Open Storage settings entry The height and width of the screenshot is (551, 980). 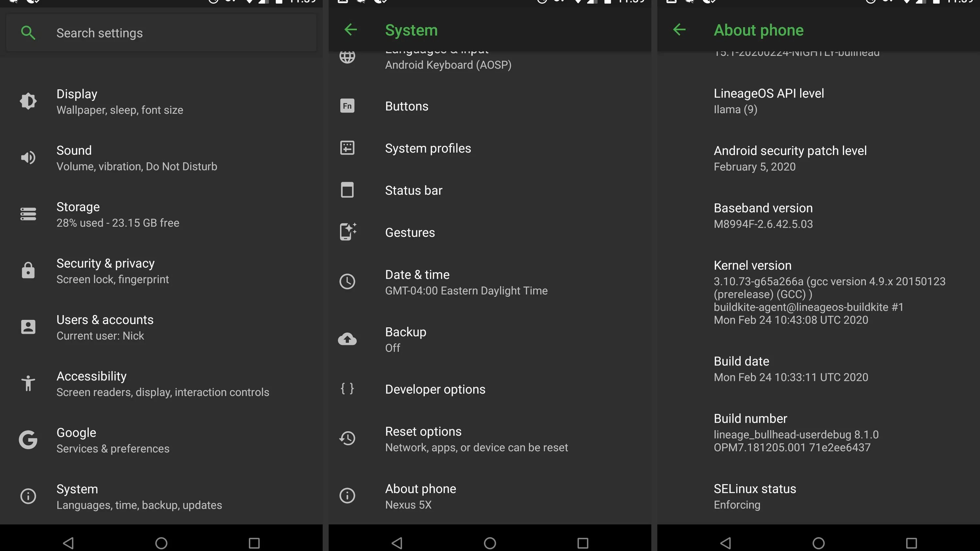click(x=161, y=214)
